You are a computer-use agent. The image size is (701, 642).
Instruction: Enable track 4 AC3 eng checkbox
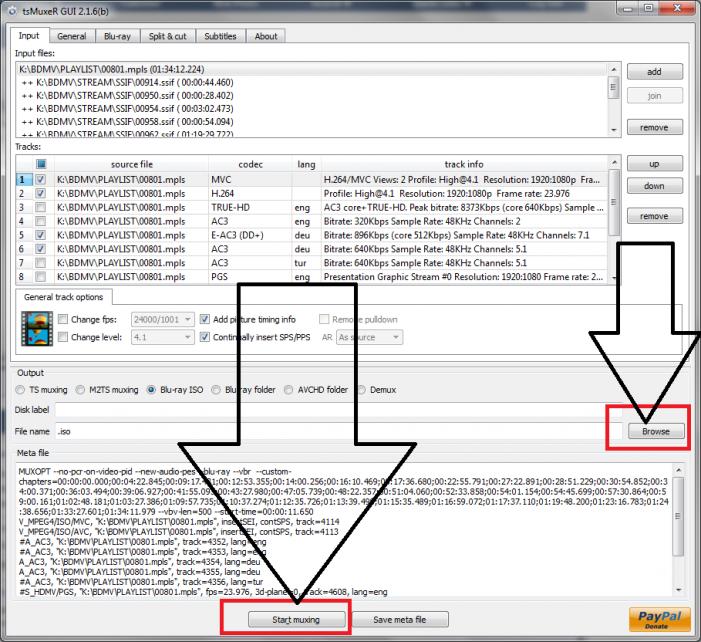click(x=41, y=221)
